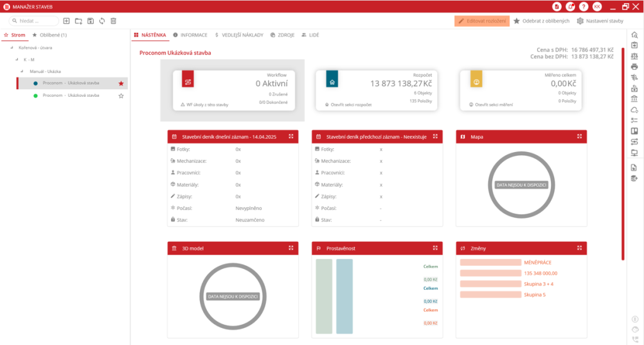Click the Editovat rozložení button
Image resolution: width=644 pixels, height=345 pixels.
click(482, 21)
